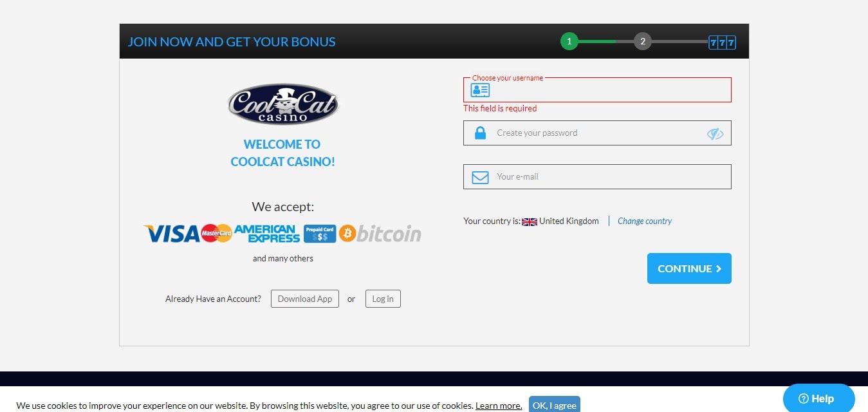This screenshot has width=868, height=412.
Task: Click the Download App button
Action: (305, 299)
